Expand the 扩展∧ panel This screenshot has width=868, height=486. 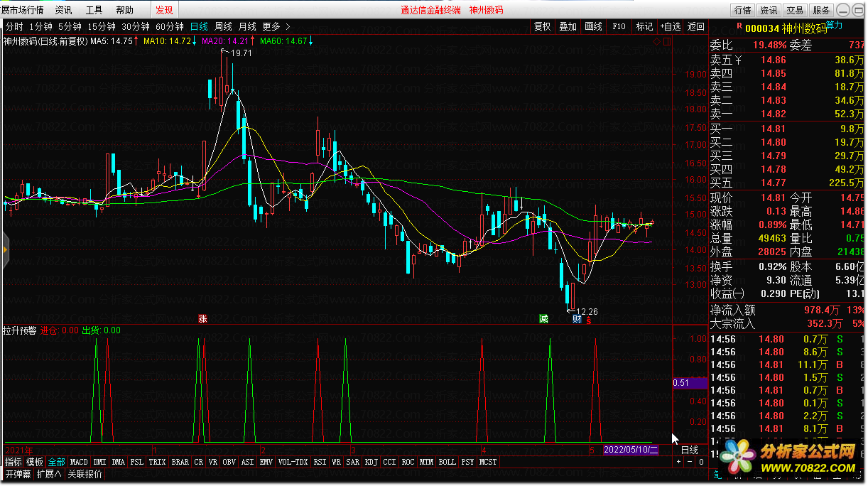click(50, 474)
